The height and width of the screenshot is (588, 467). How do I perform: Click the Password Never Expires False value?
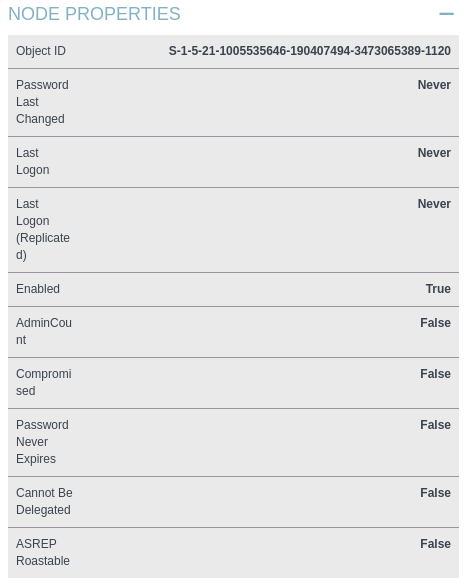[x=435, y=425]
